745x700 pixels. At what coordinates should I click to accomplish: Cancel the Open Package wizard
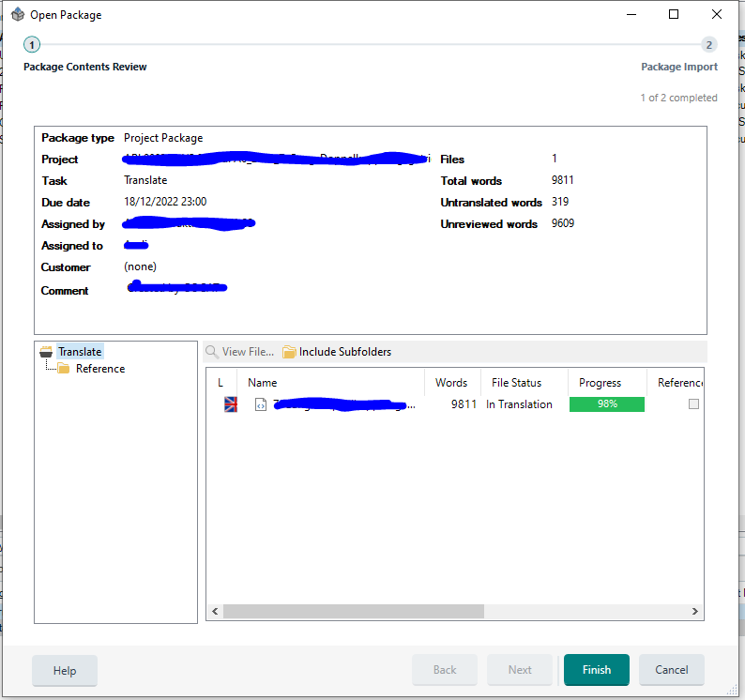pyautogui.click(x=672, y=670)
